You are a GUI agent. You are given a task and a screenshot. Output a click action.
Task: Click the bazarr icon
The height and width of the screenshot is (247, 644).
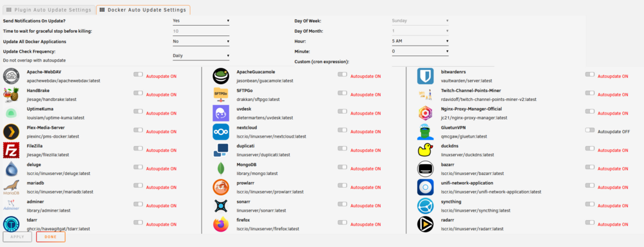(x=425, y=169)
